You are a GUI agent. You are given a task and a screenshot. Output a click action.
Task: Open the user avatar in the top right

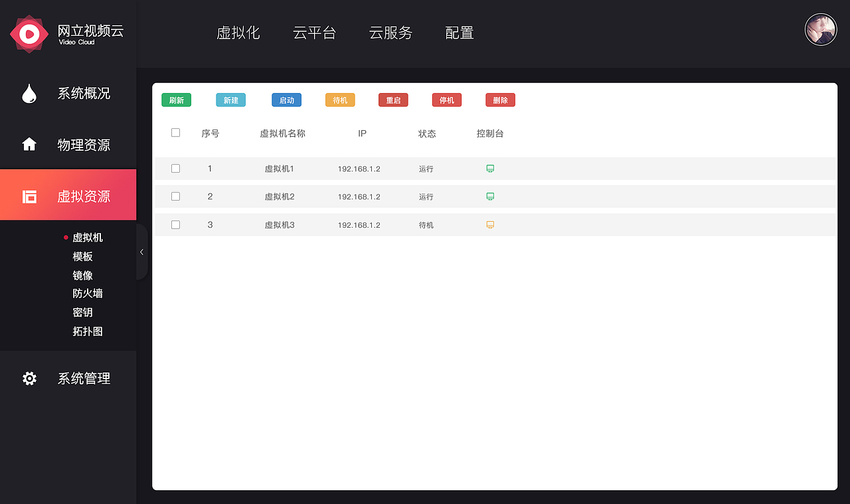point(821,29)
